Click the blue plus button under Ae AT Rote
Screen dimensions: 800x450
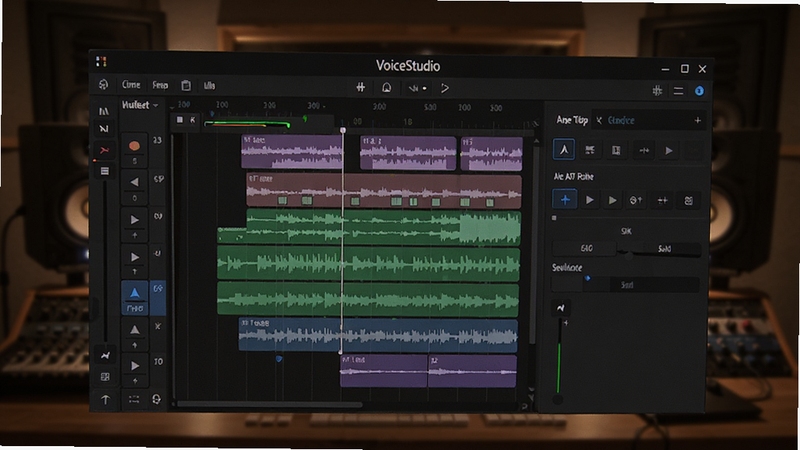coord(565,199)
